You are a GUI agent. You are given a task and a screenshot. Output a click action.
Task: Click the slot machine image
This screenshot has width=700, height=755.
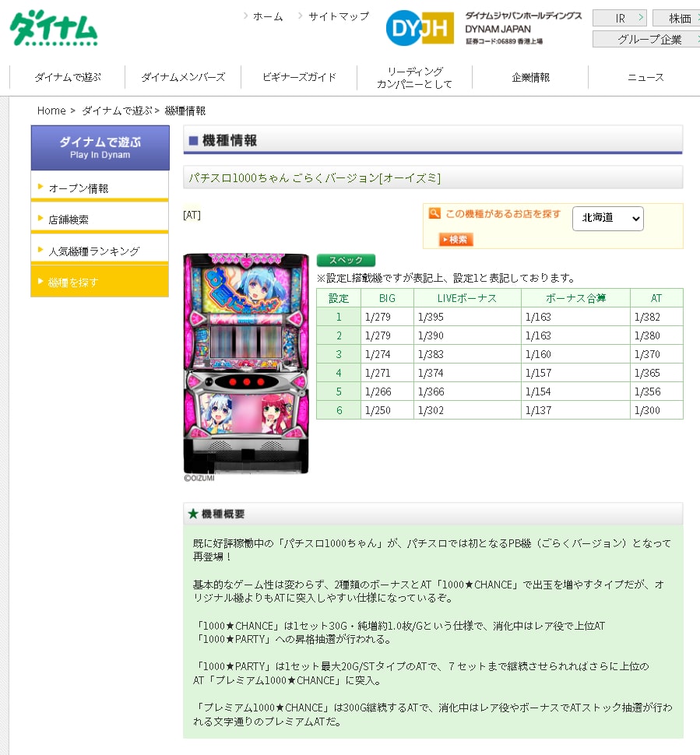(246, 363)
